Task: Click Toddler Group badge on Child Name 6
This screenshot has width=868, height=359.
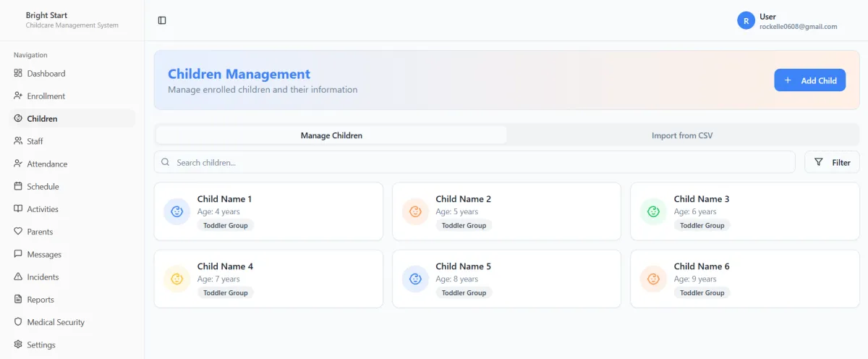Action: 702,293
